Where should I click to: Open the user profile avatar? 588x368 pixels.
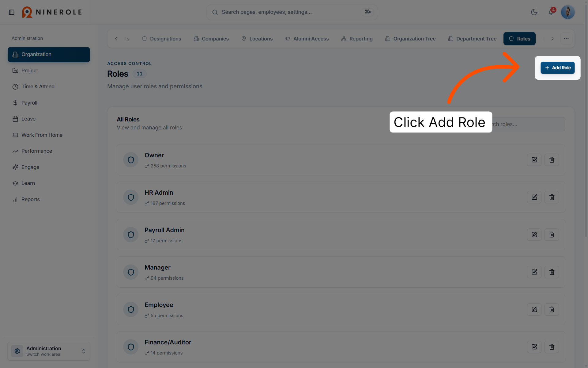[568, 12]
